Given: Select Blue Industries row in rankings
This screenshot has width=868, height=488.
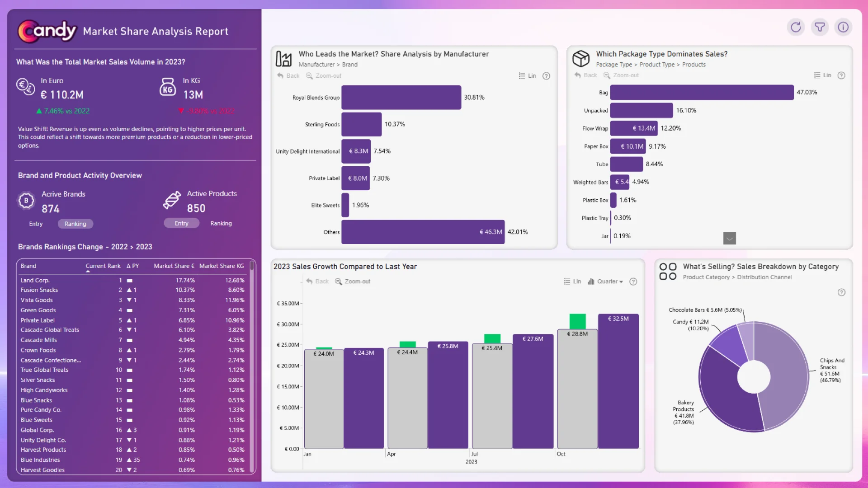Looking at the screenshot, I should [132, 460].
